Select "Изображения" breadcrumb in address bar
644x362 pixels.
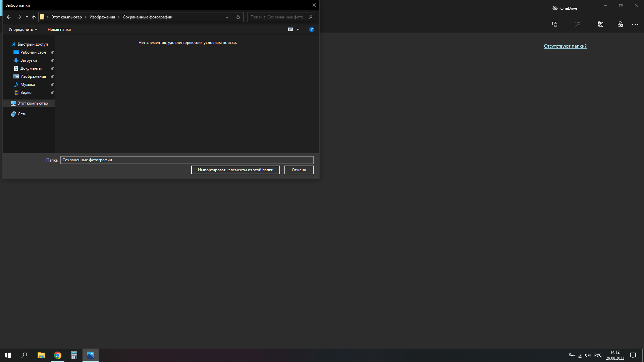pos(102,17)
